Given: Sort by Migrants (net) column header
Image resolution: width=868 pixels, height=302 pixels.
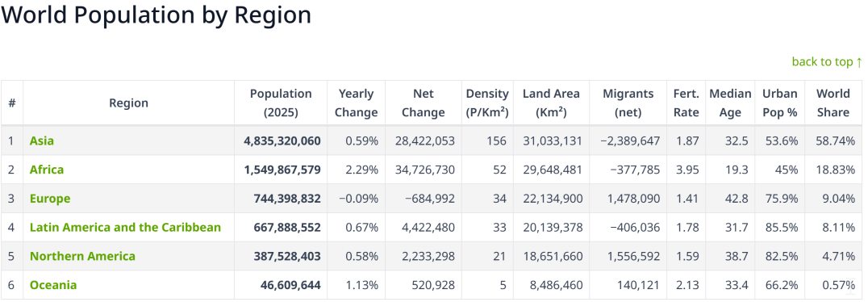Looking at the screenshot, I should coord(628,103).
